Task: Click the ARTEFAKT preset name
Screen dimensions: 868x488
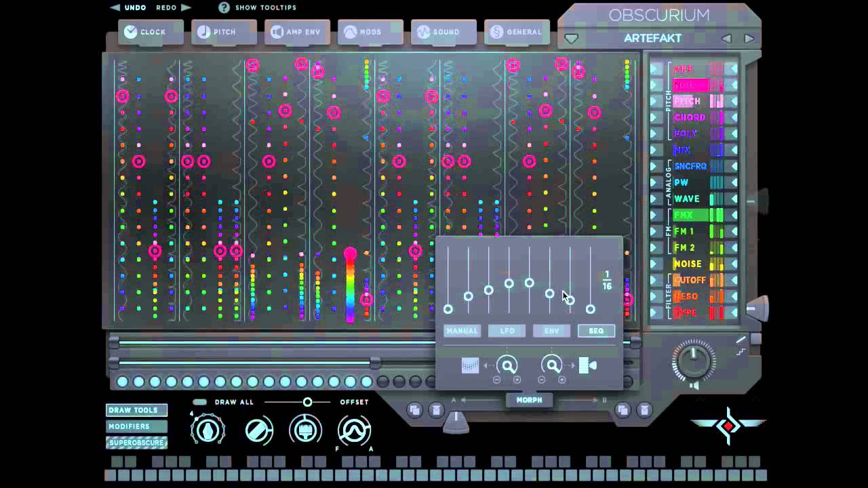Action: [652, 39]
